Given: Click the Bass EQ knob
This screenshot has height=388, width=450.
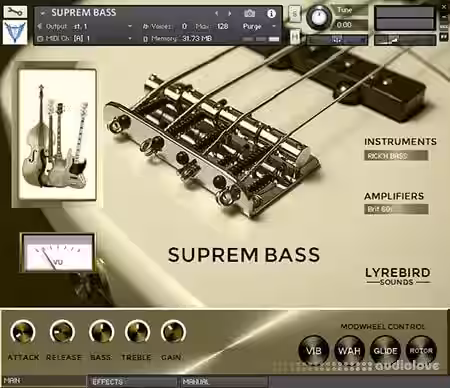Looking at the screenshot, I should pyautogui.click(x=101, y=332).
